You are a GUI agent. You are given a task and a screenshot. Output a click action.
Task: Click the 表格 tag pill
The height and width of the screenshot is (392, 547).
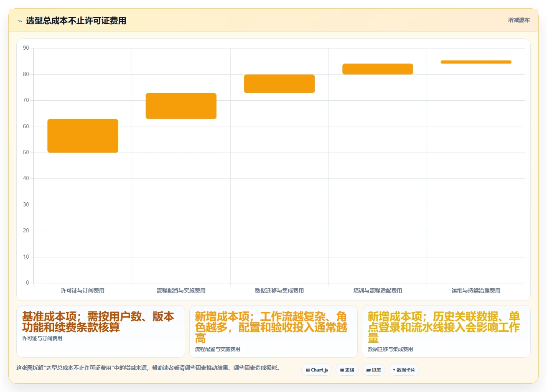(x=347, y=370)
